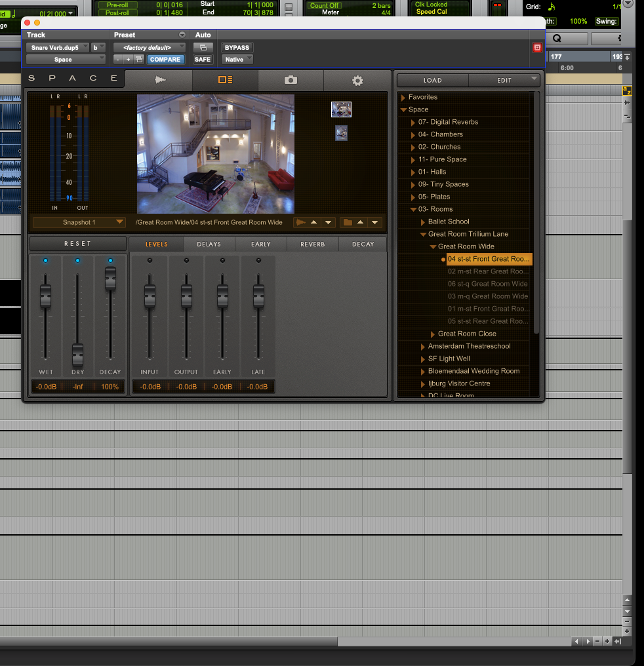Click the OUTPUT fader handle
Viewport: 644px width, 666px height.
pyautogui.click(x=186, y=296)
